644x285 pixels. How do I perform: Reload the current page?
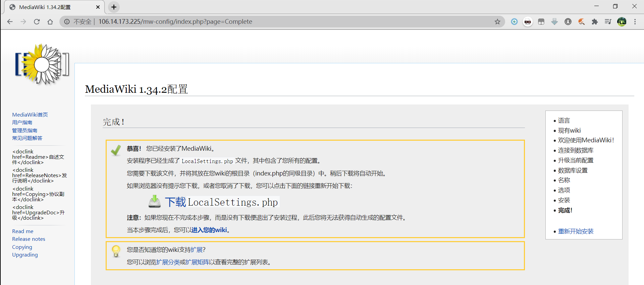point(37,22)
